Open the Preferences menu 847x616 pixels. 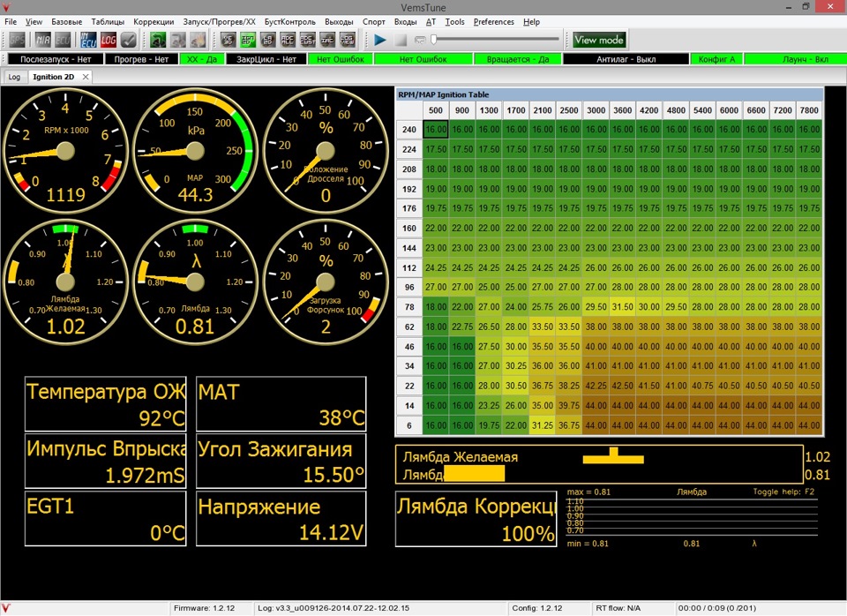click(x=494, y=21)
